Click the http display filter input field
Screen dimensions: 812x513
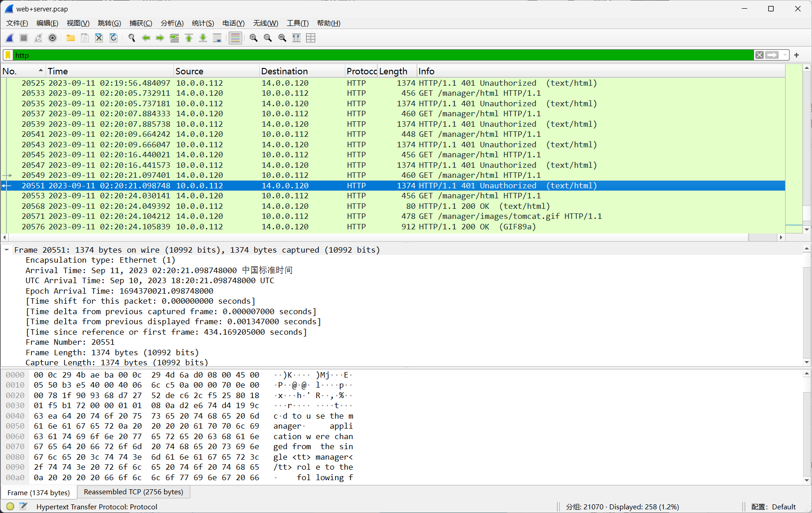(383, 55)
